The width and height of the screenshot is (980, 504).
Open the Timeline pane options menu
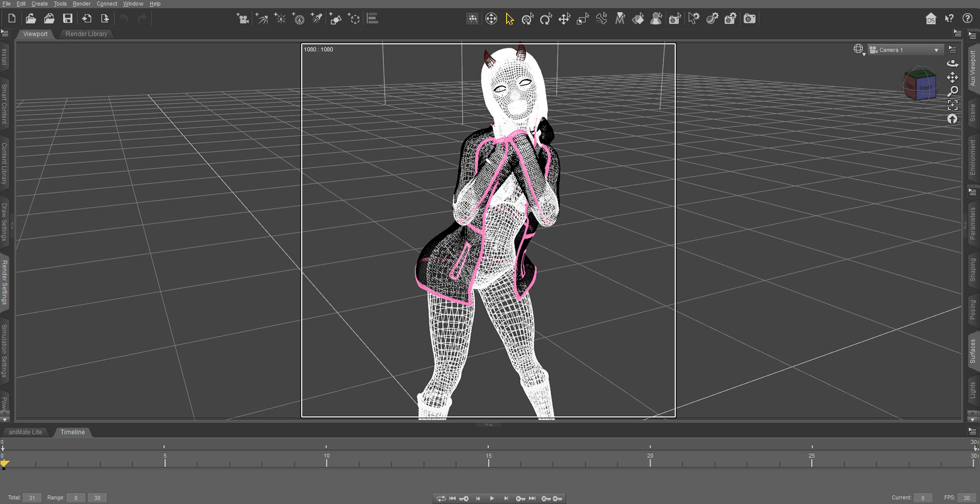[x=972, y=432]
